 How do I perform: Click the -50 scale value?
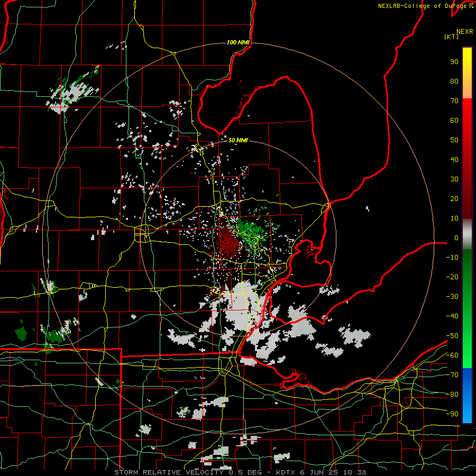click(x=452, y=336)
